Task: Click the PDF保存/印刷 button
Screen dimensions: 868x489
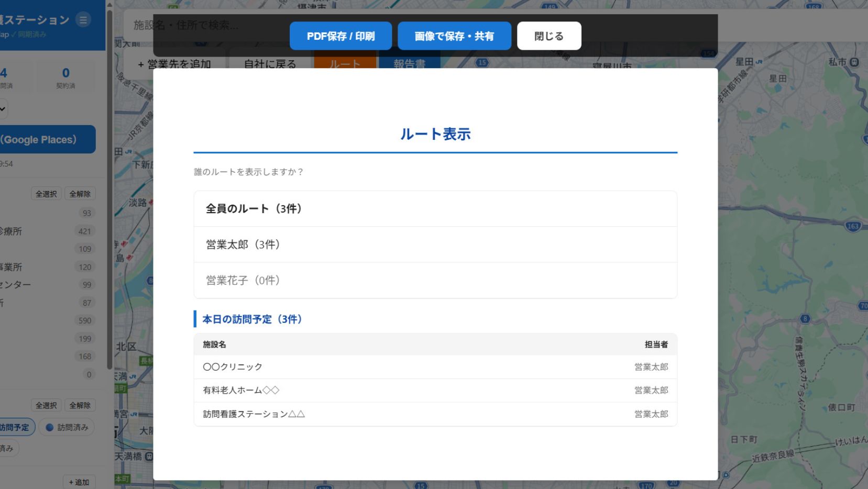Action: coord(340,36)
